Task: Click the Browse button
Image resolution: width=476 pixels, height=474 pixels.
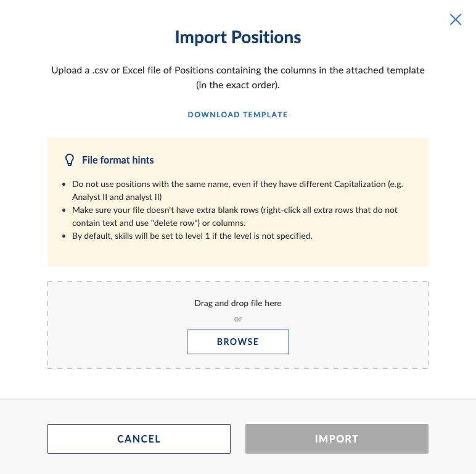Action: pyautogui.click(x=238, y=342)
